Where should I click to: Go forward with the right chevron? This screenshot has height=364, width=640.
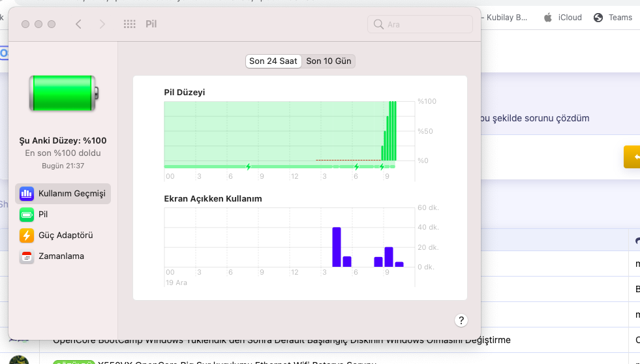coord(102,24)
